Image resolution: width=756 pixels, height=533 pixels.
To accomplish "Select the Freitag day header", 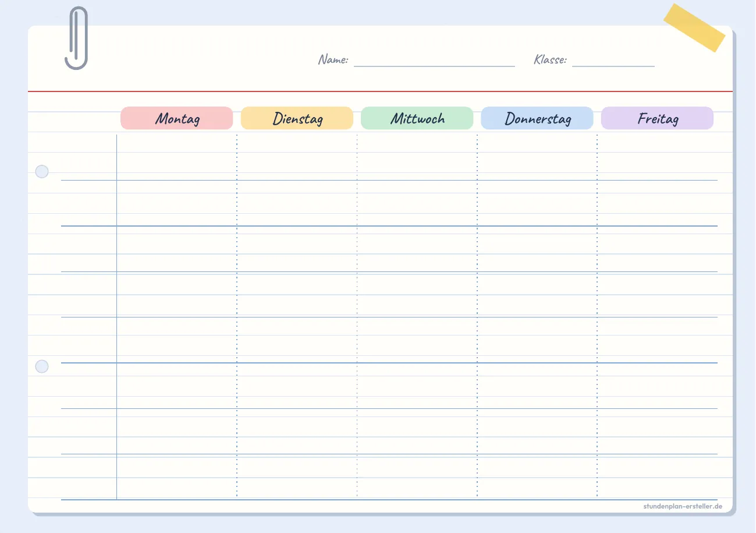I will coord(657,118).
